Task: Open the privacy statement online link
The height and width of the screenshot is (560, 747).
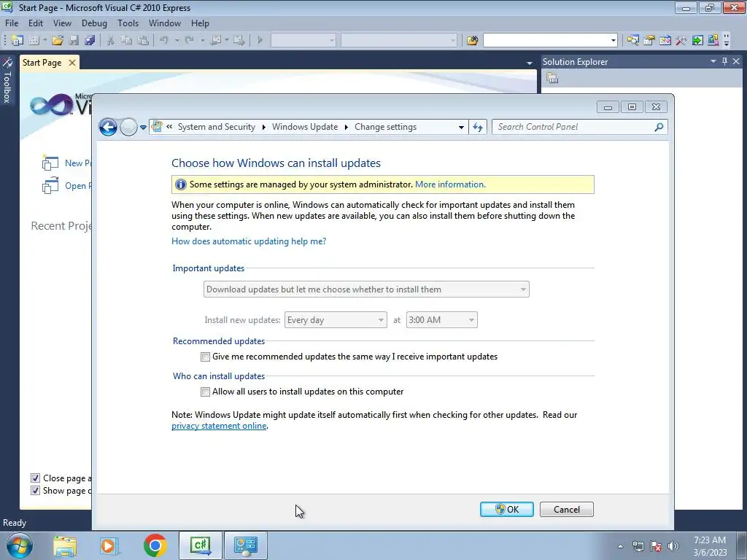Action: pos(219,426)
